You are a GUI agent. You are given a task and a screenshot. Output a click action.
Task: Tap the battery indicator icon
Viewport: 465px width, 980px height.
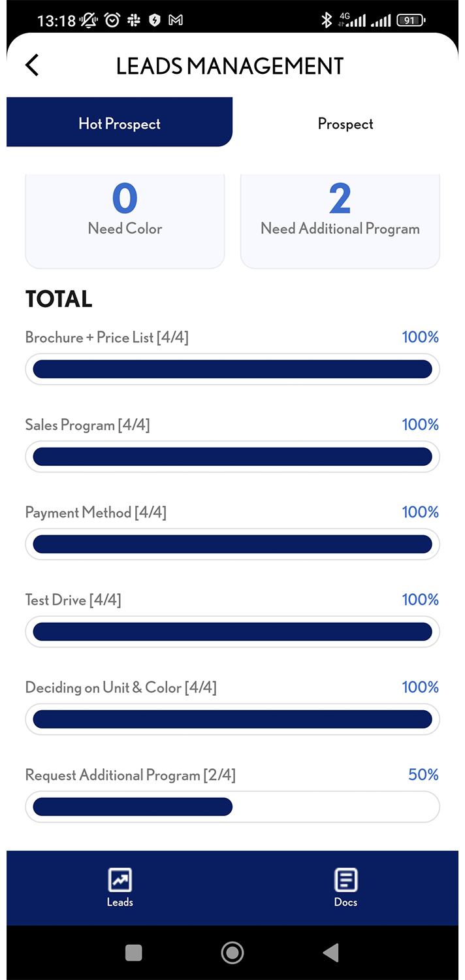point(411,20)
